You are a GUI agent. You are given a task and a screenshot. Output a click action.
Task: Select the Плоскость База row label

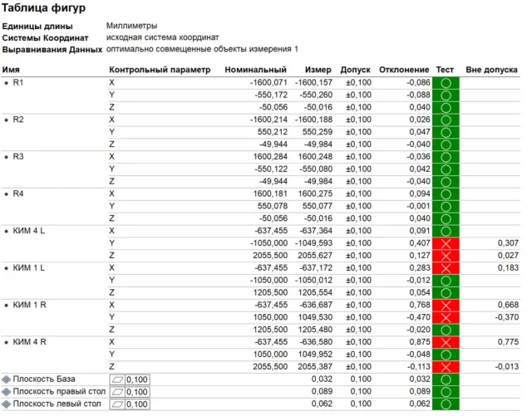pos(44,379)
